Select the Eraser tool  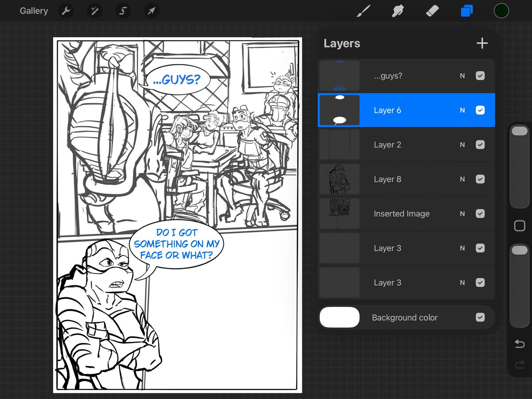click(432, 11)
